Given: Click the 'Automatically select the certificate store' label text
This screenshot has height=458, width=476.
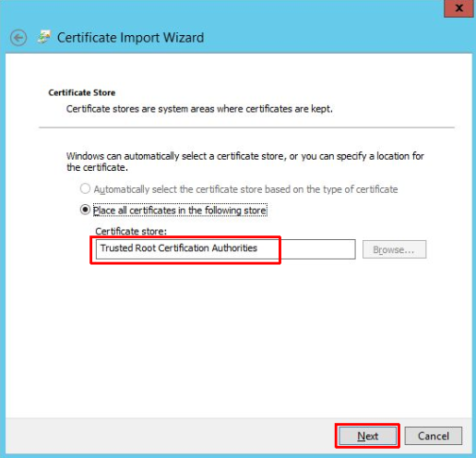Looking at the screenshot, I should 245,189.
